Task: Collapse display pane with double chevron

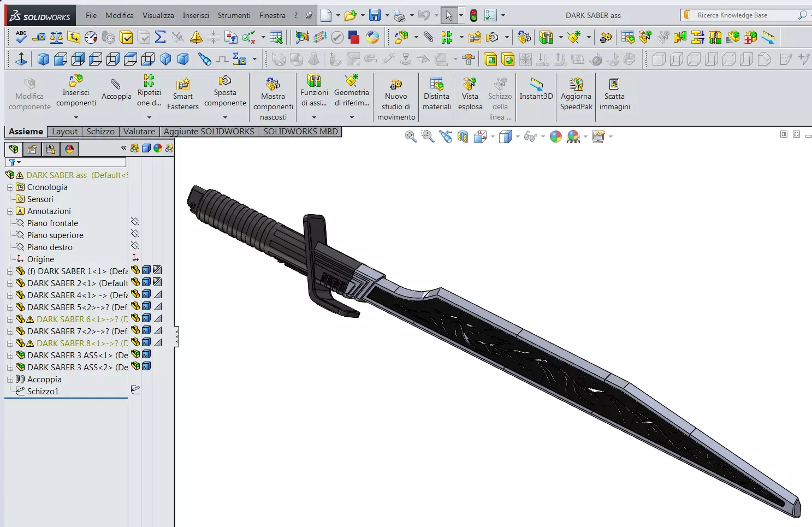Action: [123, 147]
